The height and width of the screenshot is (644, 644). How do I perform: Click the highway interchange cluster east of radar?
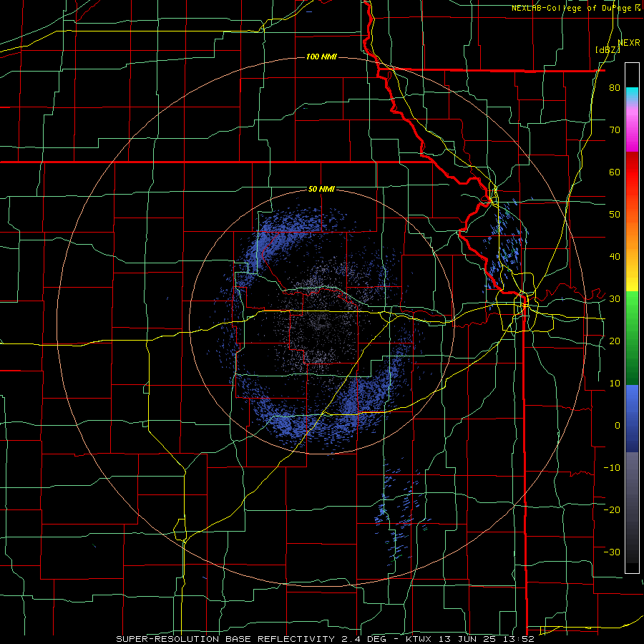pos(525,304)
